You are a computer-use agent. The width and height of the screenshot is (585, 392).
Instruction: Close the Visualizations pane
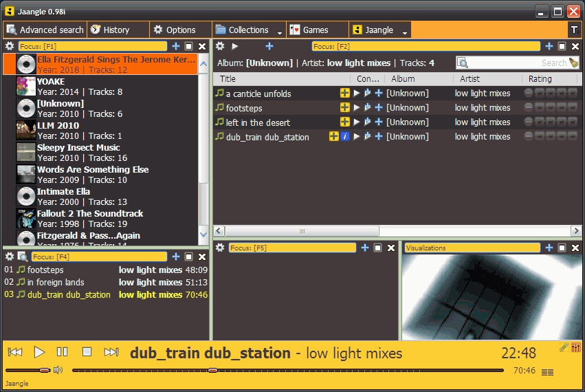point(575,248)
